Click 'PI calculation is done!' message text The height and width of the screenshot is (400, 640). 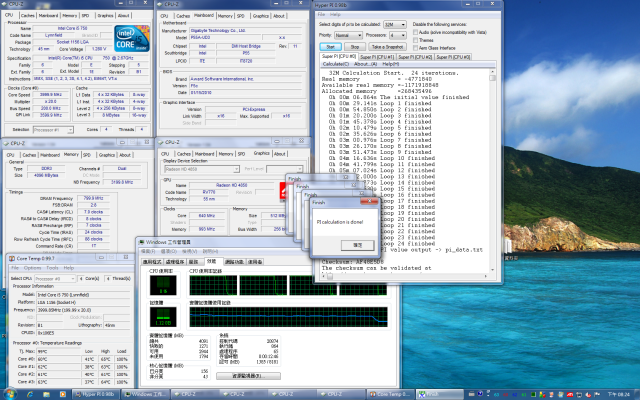pos(340,222)
